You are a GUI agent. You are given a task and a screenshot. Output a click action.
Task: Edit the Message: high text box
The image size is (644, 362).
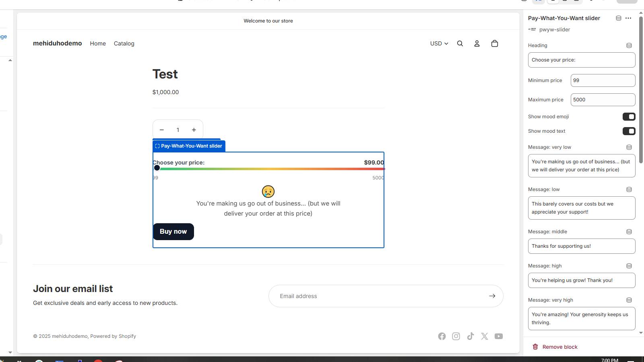point(582,280)
